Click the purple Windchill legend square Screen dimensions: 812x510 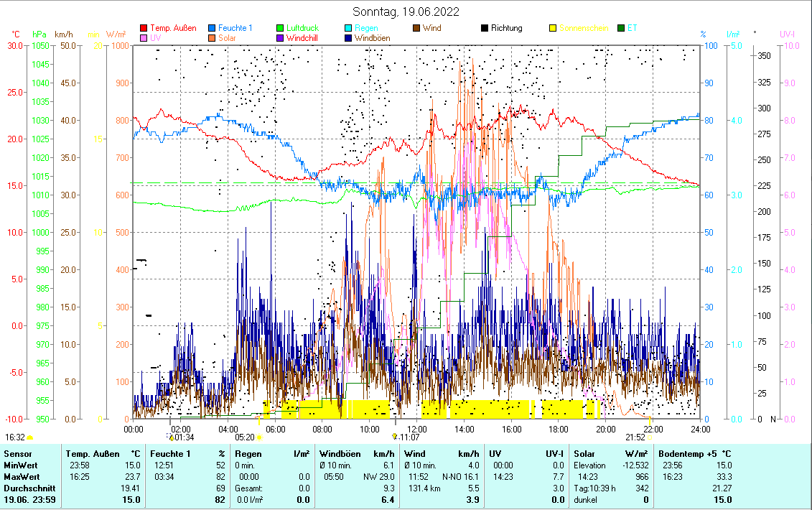[x=281, y=38]
